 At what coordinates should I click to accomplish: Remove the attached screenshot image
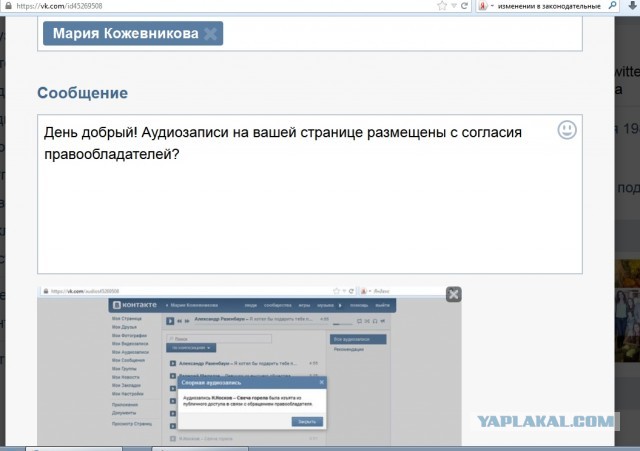[453, 294]
